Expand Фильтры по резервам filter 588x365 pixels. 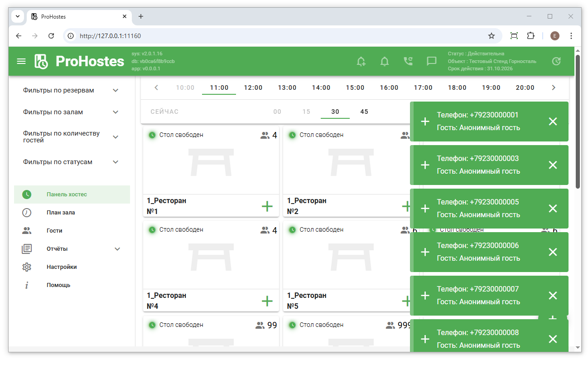(x=116, y=90)
